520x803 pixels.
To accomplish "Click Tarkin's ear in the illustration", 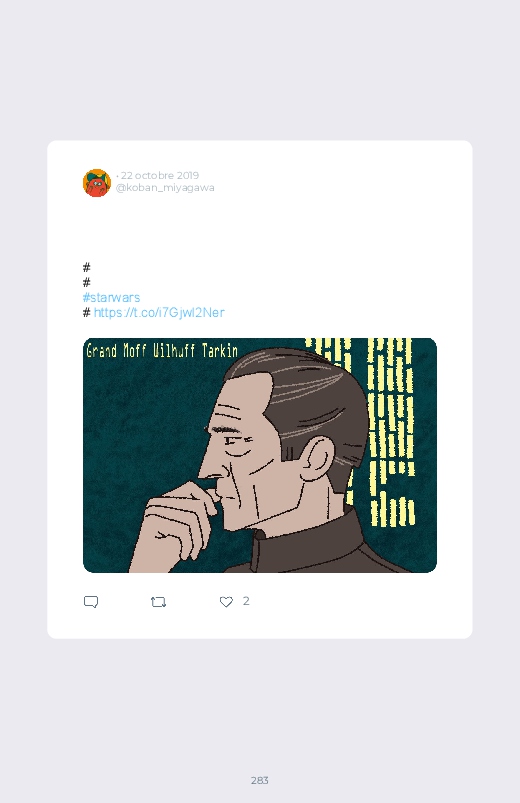I will point(317,460).
